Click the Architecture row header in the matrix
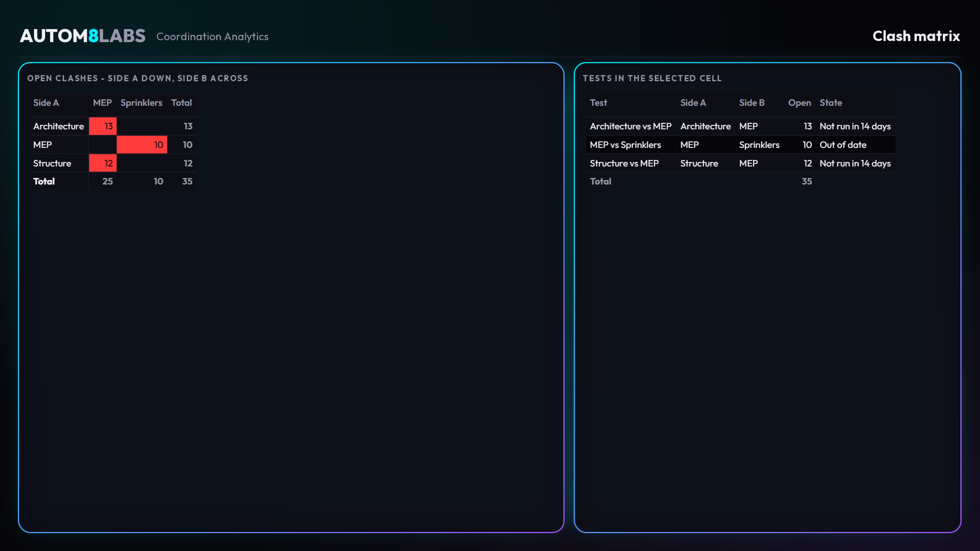980x551 pixels. point(59,126)
